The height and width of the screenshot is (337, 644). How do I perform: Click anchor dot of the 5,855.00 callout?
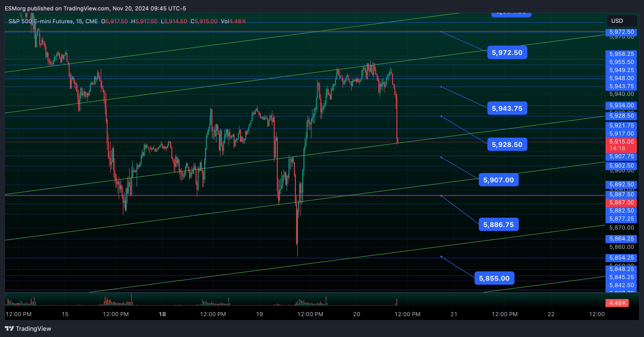[x=441, y=257]
